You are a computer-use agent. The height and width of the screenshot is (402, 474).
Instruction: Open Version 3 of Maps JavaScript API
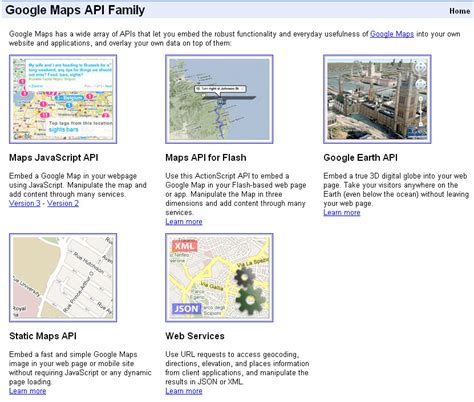point(25,203)
